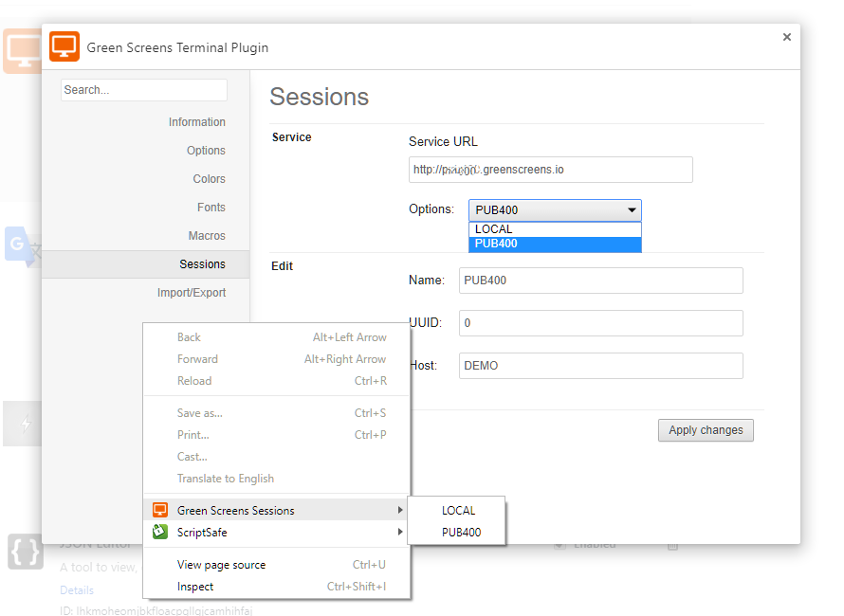
Task: Open the Import/Export section
Action: point(191,293)
